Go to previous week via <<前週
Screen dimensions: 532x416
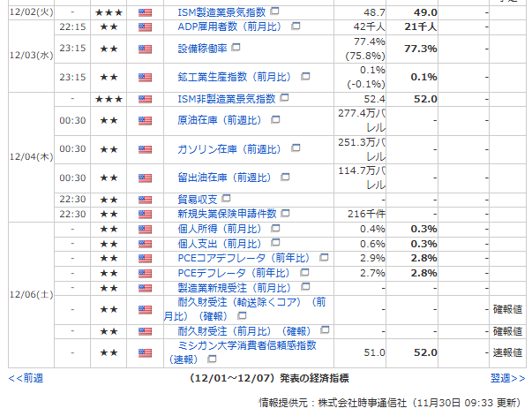(26, 378)
